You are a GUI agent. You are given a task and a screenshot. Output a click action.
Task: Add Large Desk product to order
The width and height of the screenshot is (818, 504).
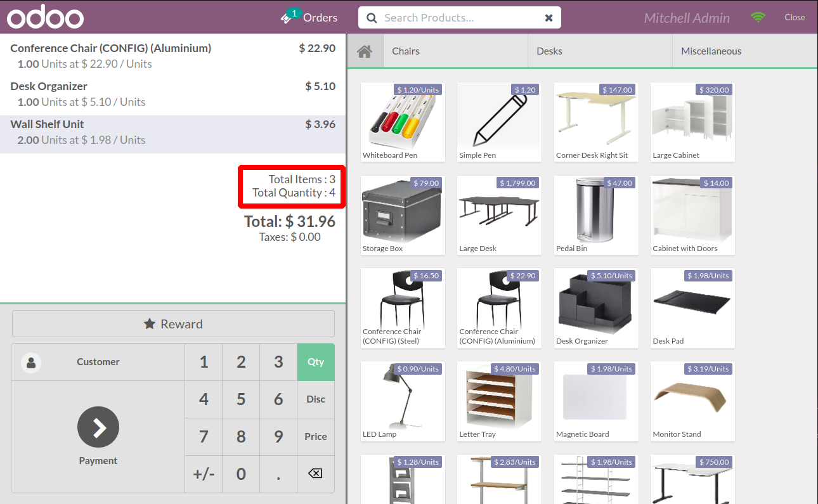499,216
